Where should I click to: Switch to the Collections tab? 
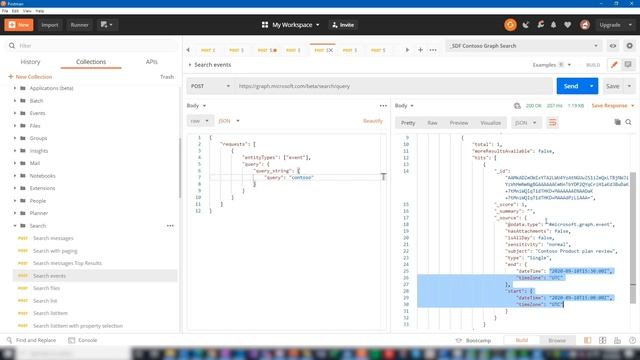click(91, 62)
